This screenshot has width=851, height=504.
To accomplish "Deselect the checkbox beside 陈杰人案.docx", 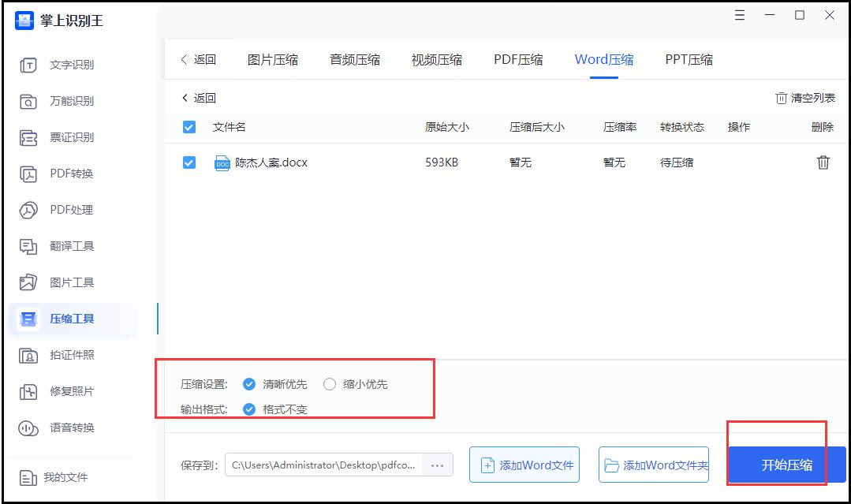I will click(189, 162).
